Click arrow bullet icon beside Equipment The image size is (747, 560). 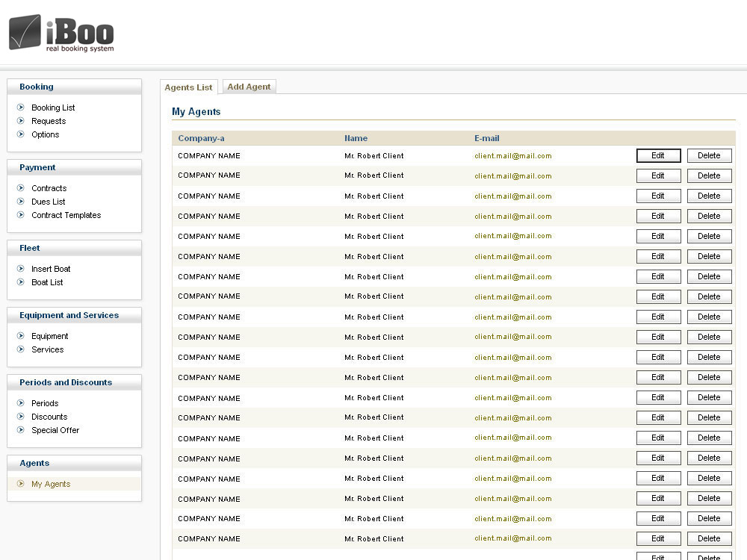(x=21, y=336)
